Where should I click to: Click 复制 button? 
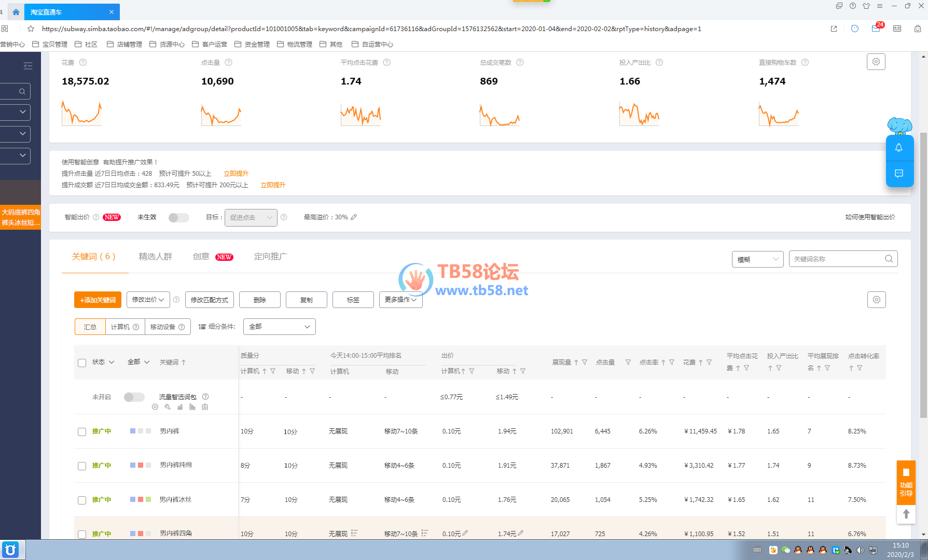[x=307, y=300]
